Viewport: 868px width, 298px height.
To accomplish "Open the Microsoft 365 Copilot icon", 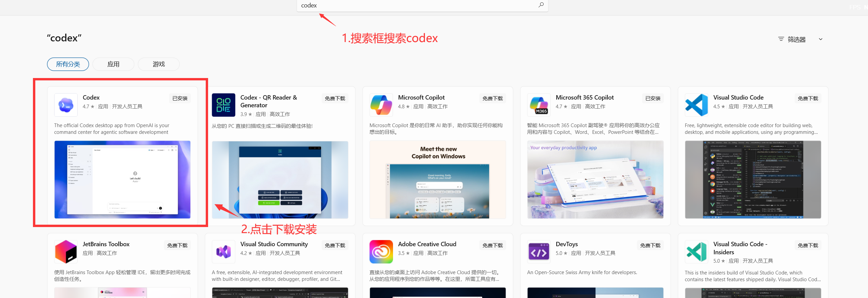I will (x=539, y=105).
